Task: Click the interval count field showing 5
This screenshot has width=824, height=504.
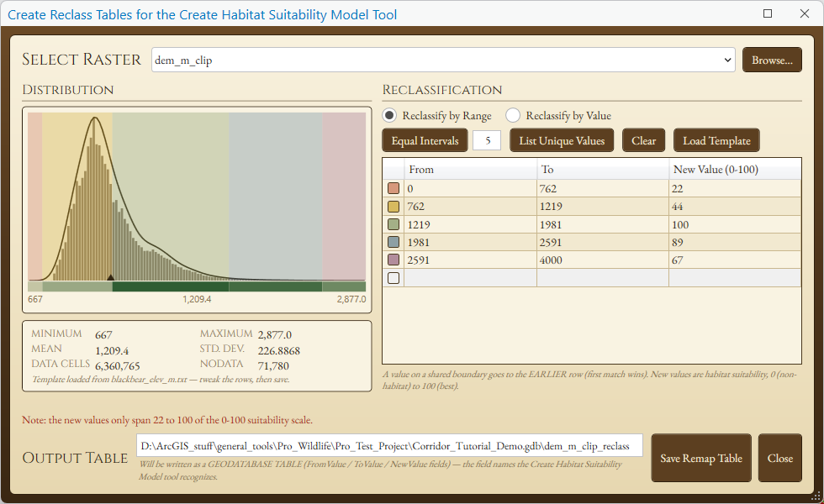Action: tap(487, 140)
